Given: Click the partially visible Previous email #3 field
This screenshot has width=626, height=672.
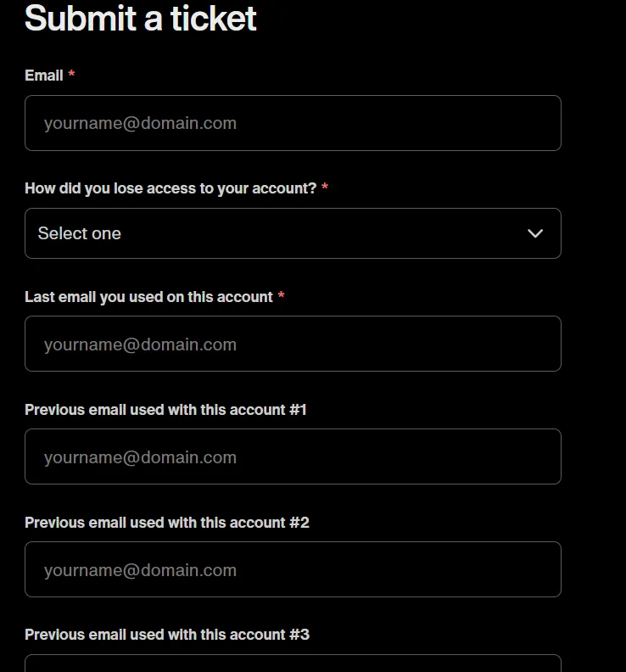Looking at the screenshot, I should click(x=293, y=664).
